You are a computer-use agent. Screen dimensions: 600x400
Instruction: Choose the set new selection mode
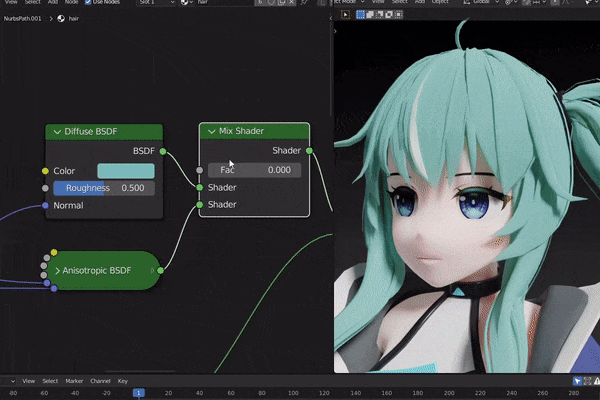(x=360, y=15)
